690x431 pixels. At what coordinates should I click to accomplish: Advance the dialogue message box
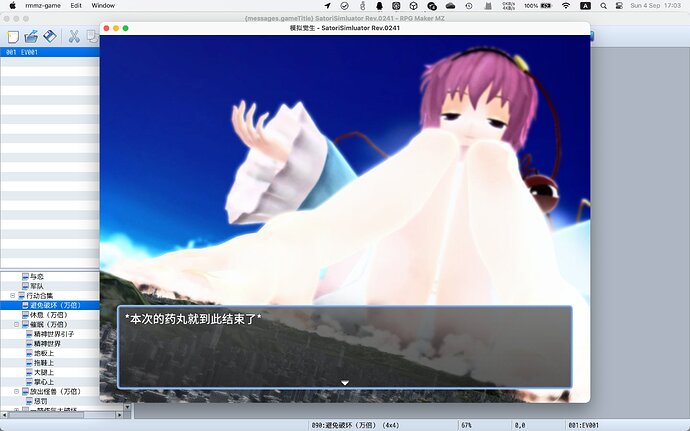(344, 346)
